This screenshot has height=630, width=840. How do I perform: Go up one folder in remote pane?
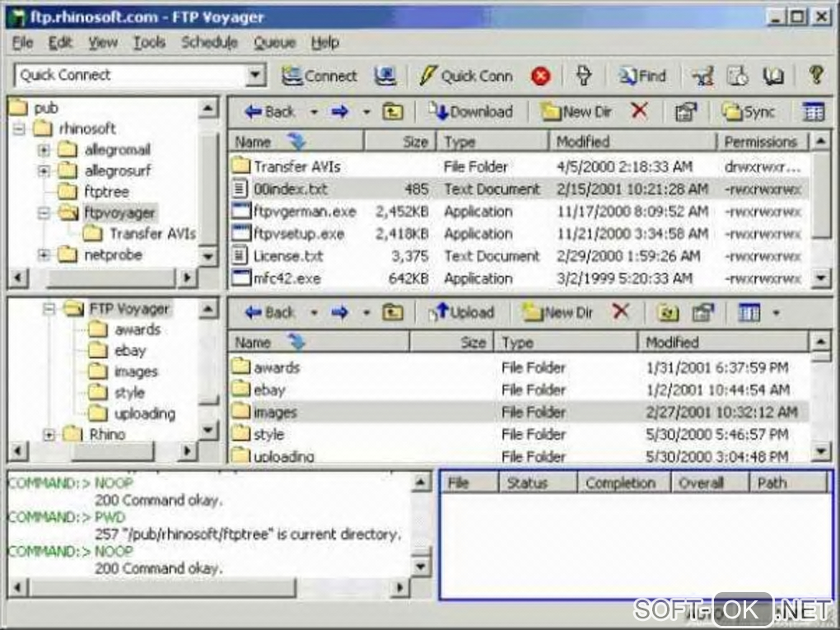tap(393, 112)
